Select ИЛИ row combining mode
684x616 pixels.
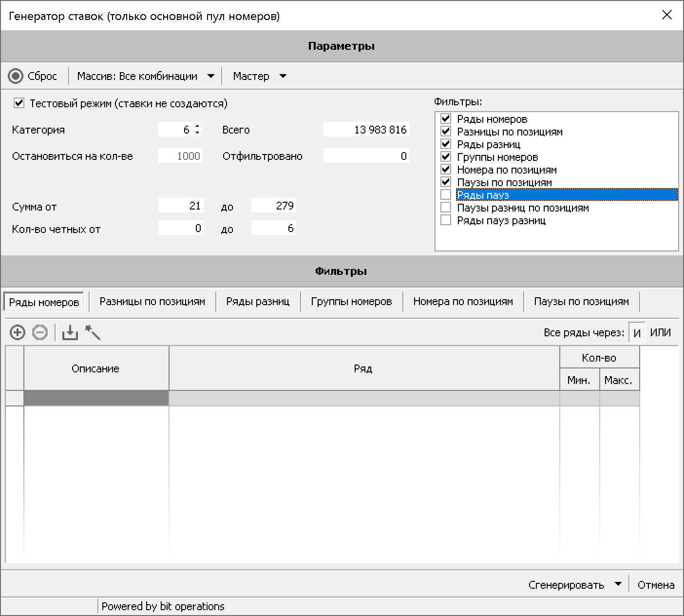pyautogui.click(x=661, y=333)
